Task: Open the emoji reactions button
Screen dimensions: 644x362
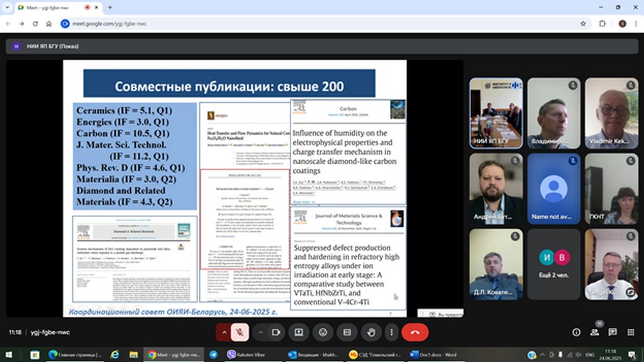Action: pos(323,332)
